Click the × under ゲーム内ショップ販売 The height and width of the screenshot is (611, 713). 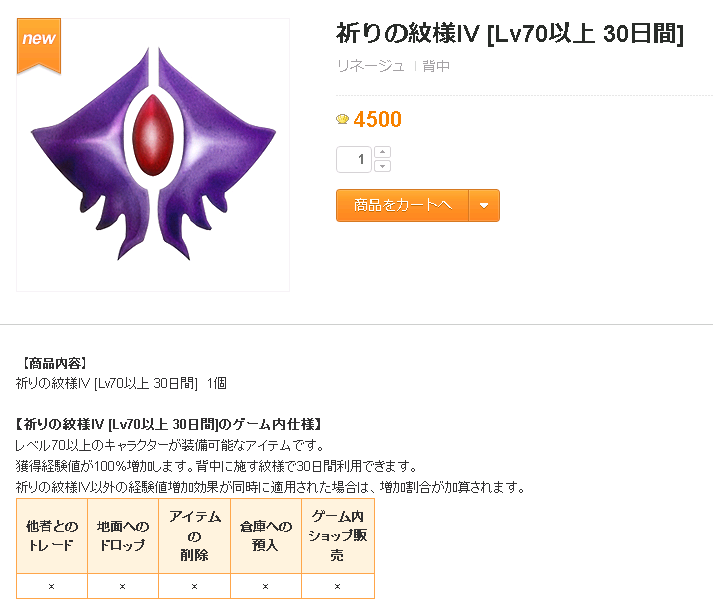coord(337,586)
